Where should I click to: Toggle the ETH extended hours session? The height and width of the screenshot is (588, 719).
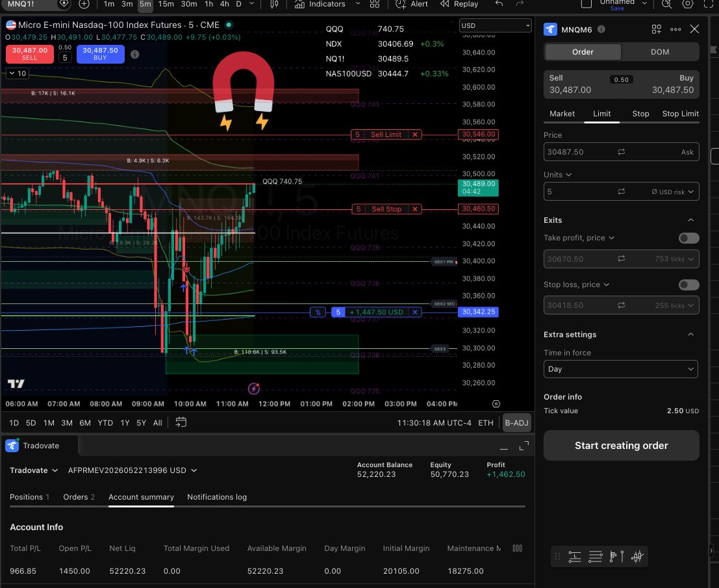(x=486, y=423)
